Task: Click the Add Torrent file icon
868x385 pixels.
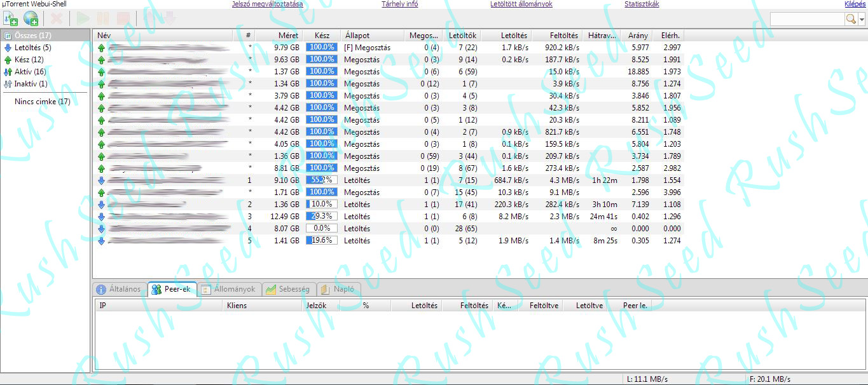Action: pyautogui.click(x=10, y=19)
